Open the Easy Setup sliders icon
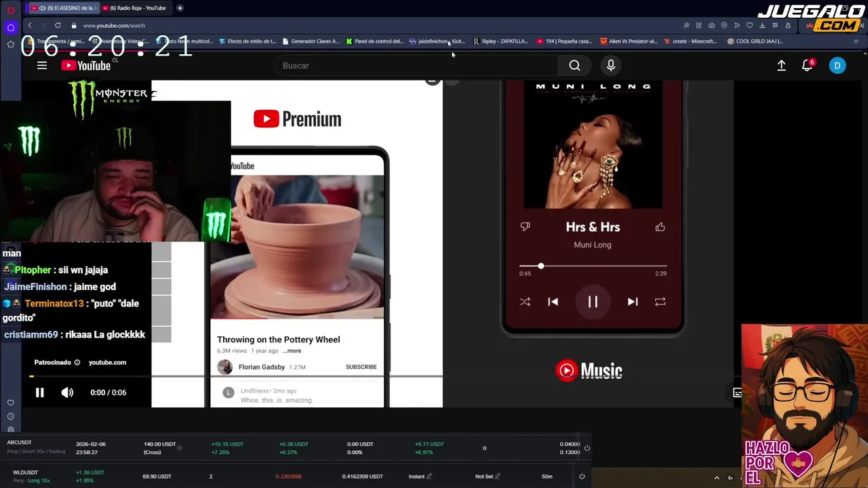The image size is (868, 488). [775, 25]
